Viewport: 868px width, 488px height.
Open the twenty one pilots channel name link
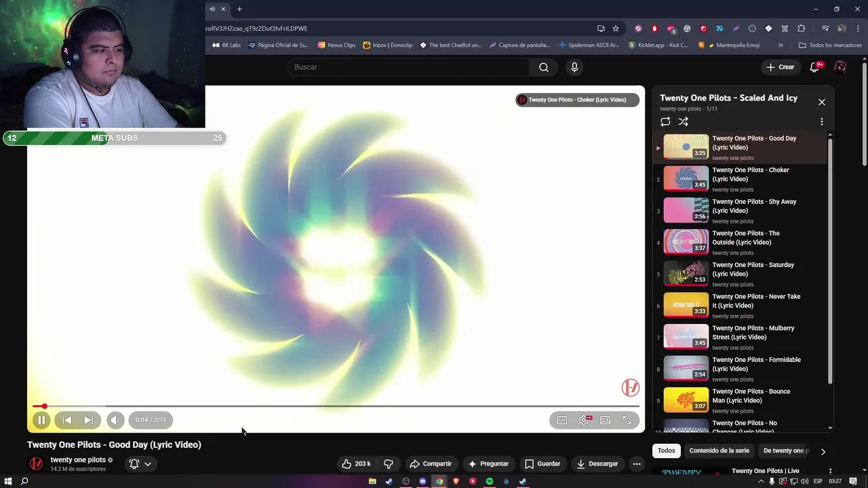coord(78,460)
